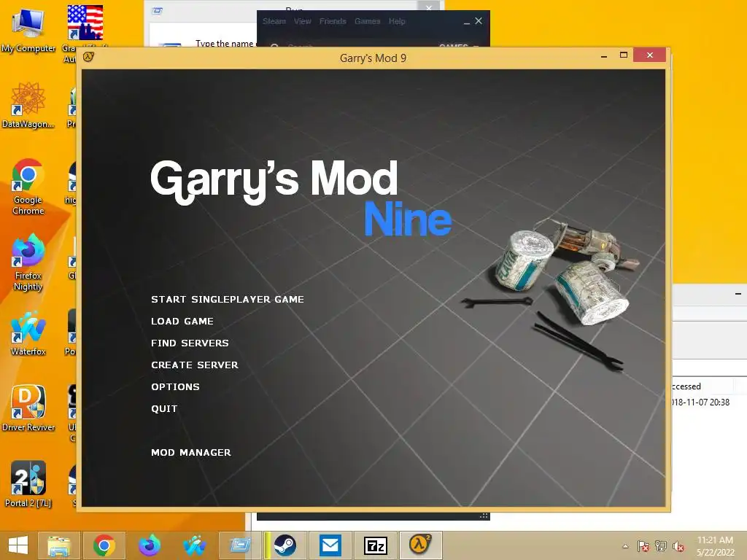Switch to the Run dialog taskbar item
The height and width of the screenshot is (560, 747).
pos(239,545)
